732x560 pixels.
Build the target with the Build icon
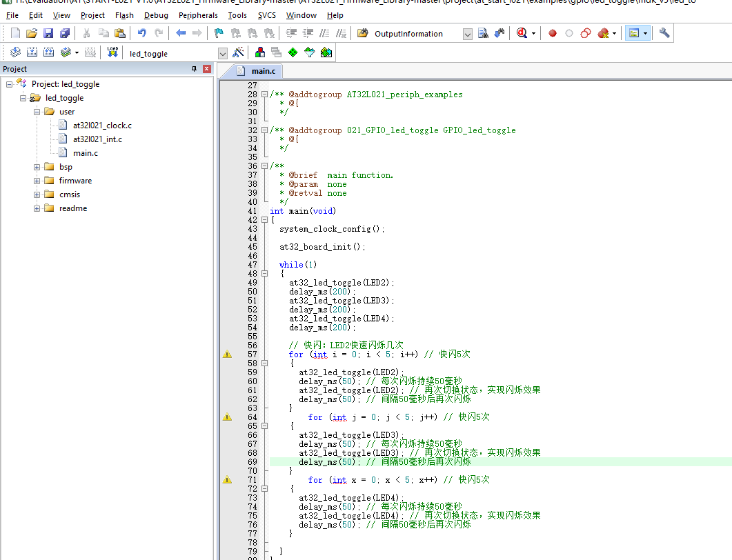tap(32, 52)
